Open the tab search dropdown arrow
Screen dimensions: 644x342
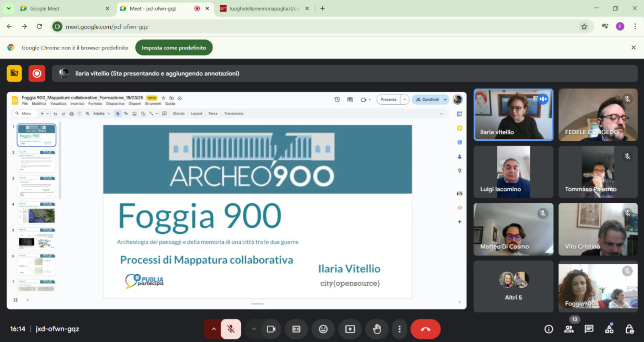coord(8,8)
